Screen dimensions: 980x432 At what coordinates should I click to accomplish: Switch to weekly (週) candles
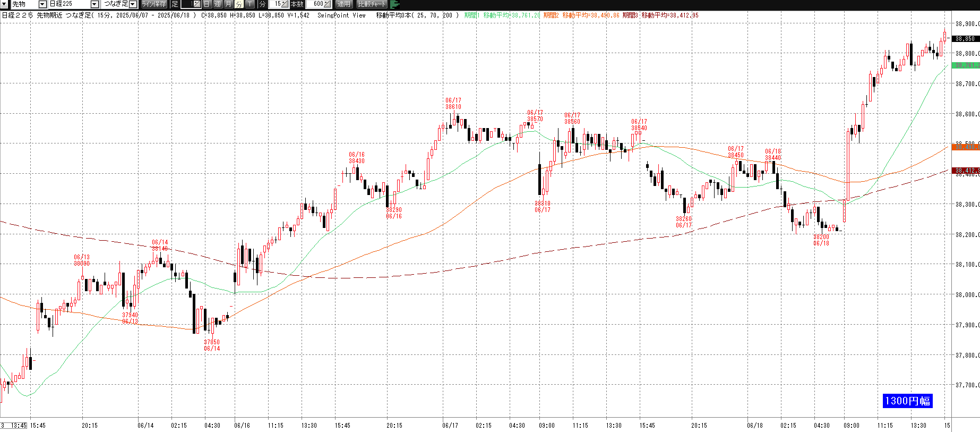[218, 4]
